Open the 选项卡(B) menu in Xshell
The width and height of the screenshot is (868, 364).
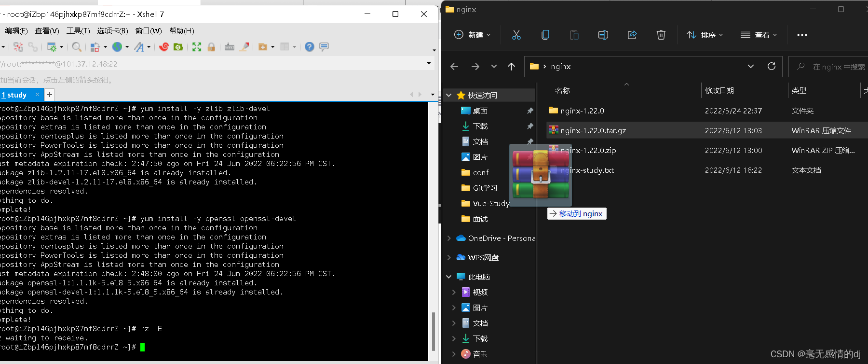[112, 30]
